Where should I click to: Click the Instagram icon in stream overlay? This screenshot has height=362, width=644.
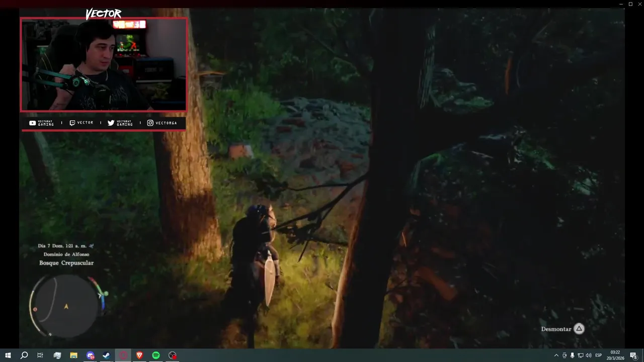tap(150, 123)
